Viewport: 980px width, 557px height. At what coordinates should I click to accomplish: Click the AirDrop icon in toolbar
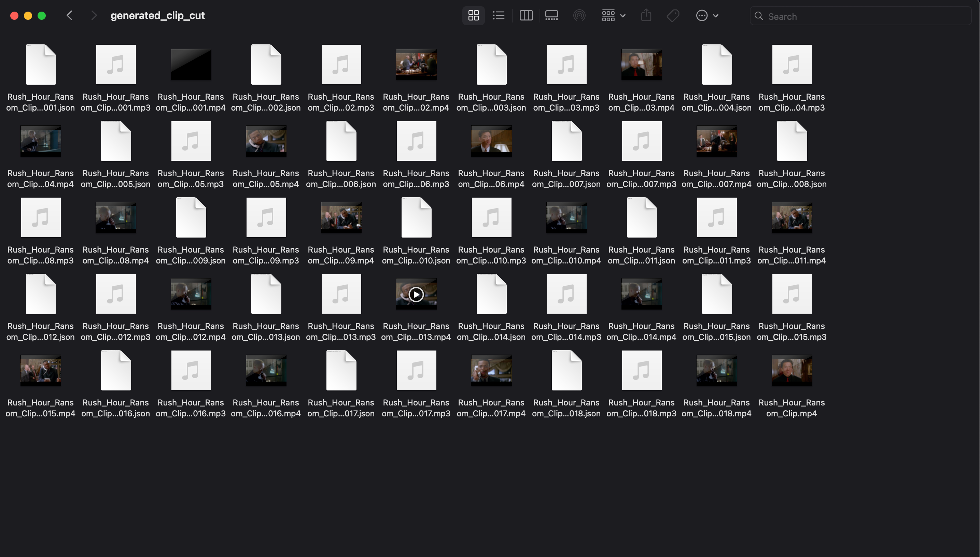pyautogui.click(x=579, y=16)
